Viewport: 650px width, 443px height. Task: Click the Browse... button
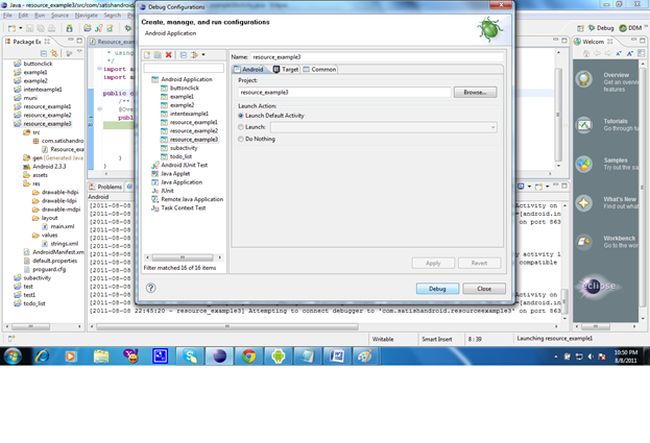475,92
